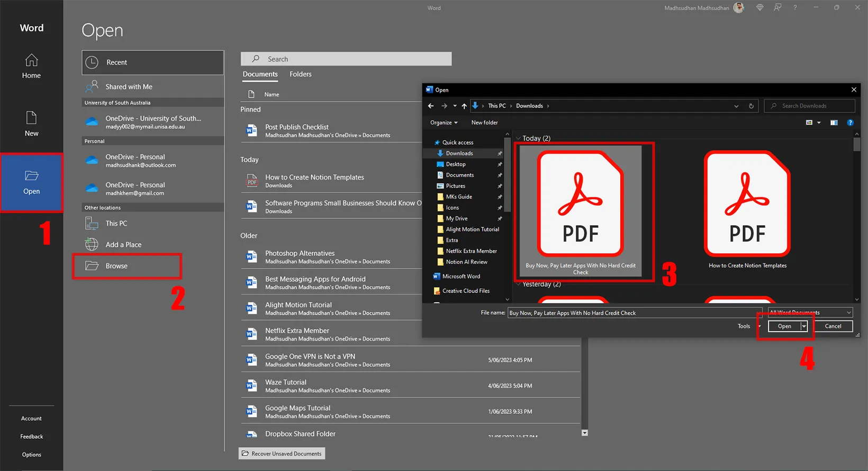868x471 pixels.
Task: Click the Word document Search box
Action: (x=346, y=59)
